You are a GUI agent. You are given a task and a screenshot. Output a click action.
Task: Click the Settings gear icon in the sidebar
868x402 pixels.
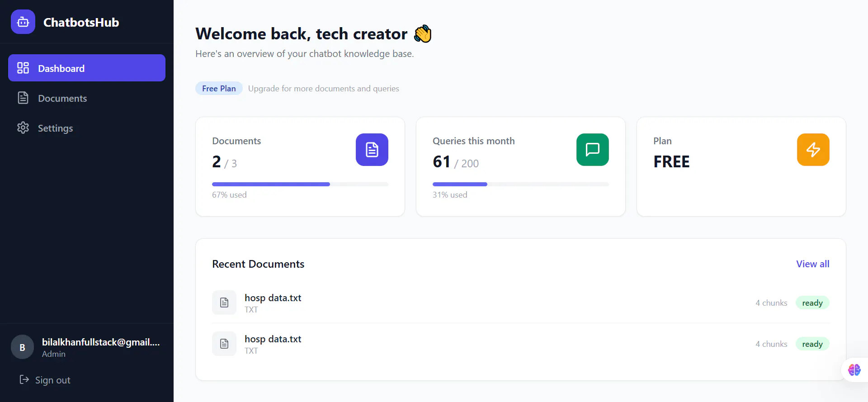[x=23, y=128]
